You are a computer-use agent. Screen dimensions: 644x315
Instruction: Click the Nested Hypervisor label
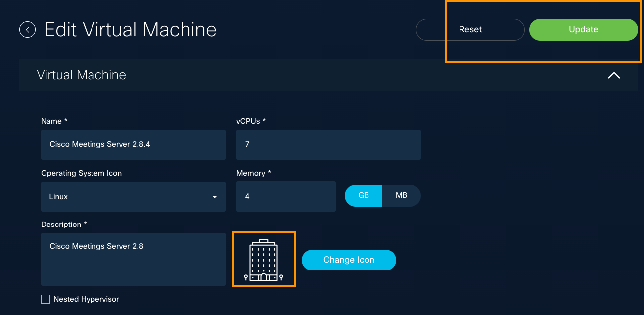tap(86, 299)
